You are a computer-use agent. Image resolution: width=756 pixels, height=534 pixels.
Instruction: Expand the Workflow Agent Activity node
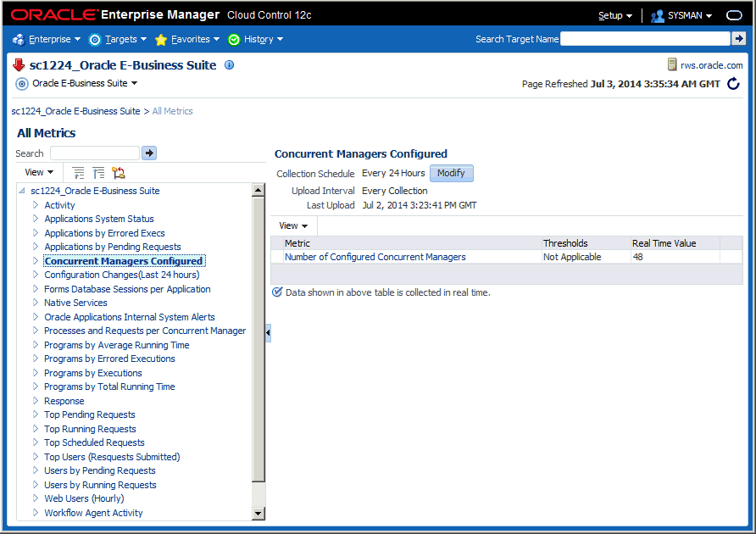tap(36, 512)
